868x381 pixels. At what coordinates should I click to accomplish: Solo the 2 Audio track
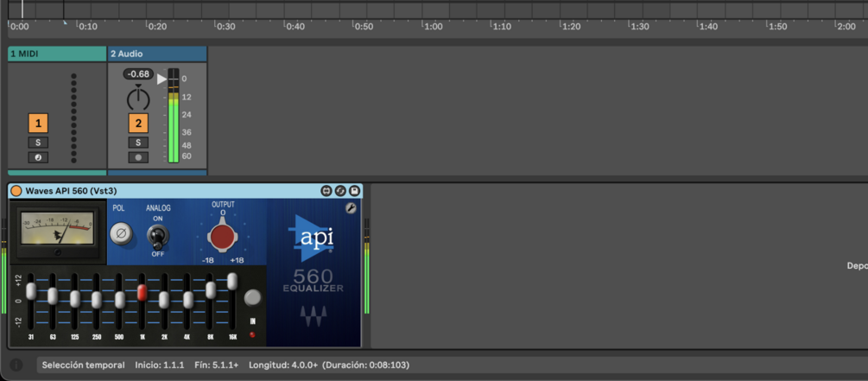[x=138, y=143]
